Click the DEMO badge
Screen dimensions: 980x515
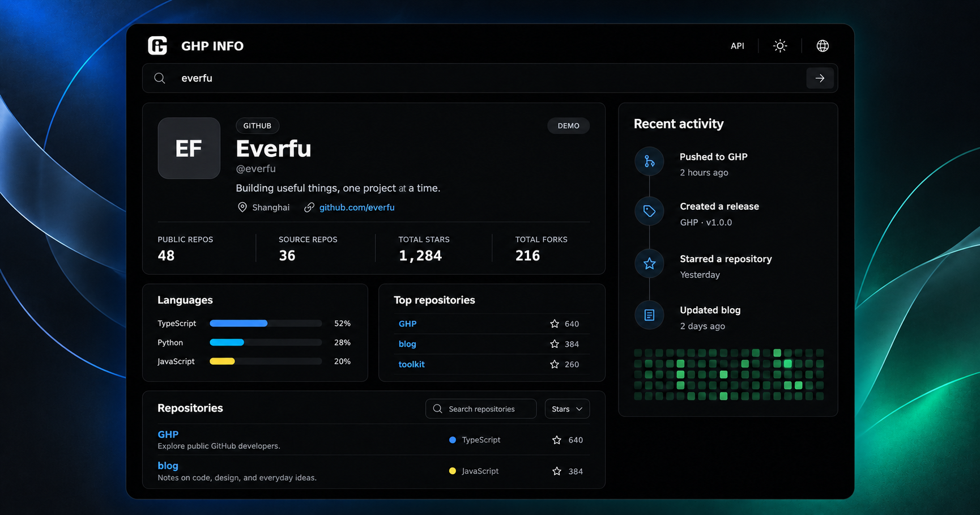[x=568, y=126]
